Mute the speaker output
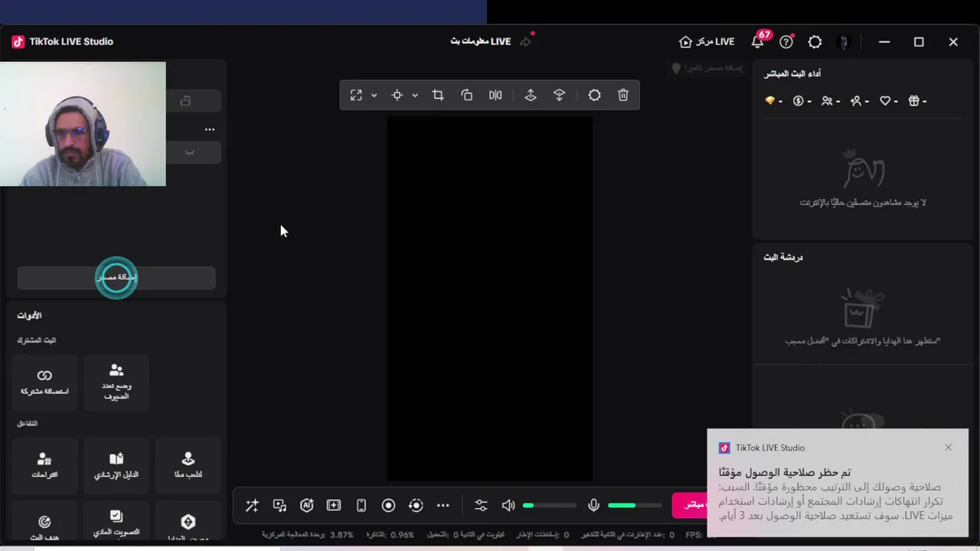This screenshot has width=980, height=551. 508,505
